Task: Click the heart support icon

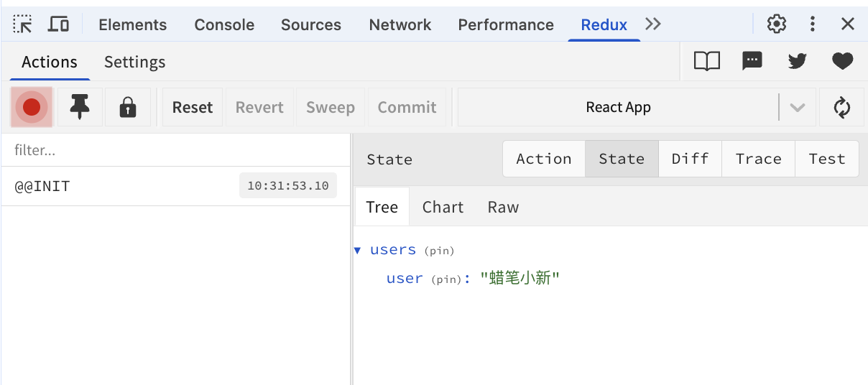Action: pos(842,62)
